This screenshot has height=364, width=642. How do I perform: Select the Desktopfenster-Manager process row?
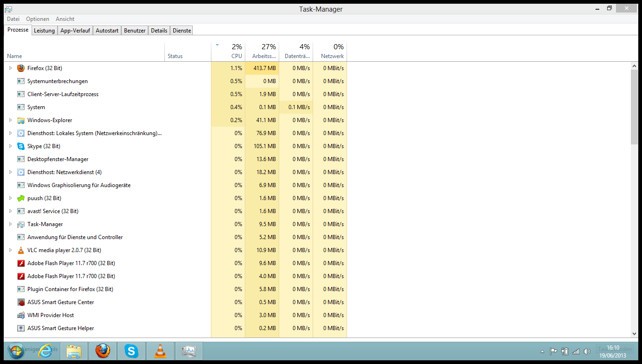[x=58, y=159]
